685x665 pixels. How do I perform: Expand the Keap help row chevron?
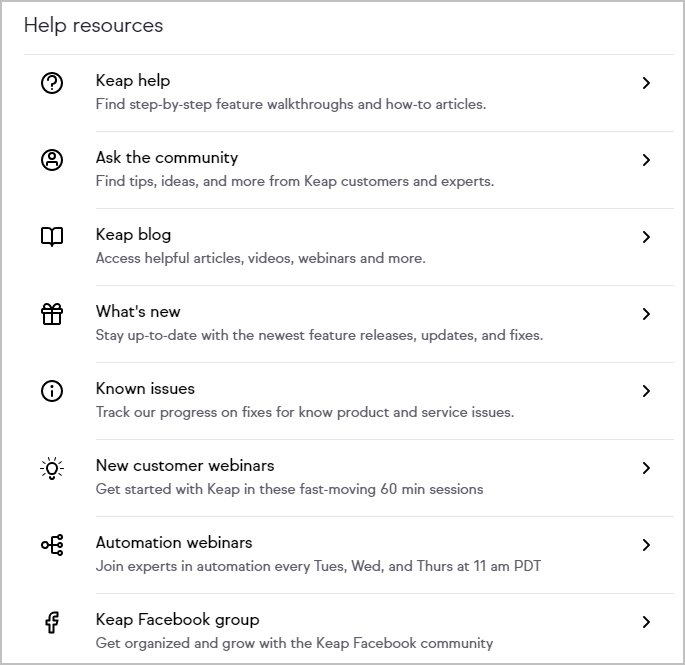tap(646, 83)
